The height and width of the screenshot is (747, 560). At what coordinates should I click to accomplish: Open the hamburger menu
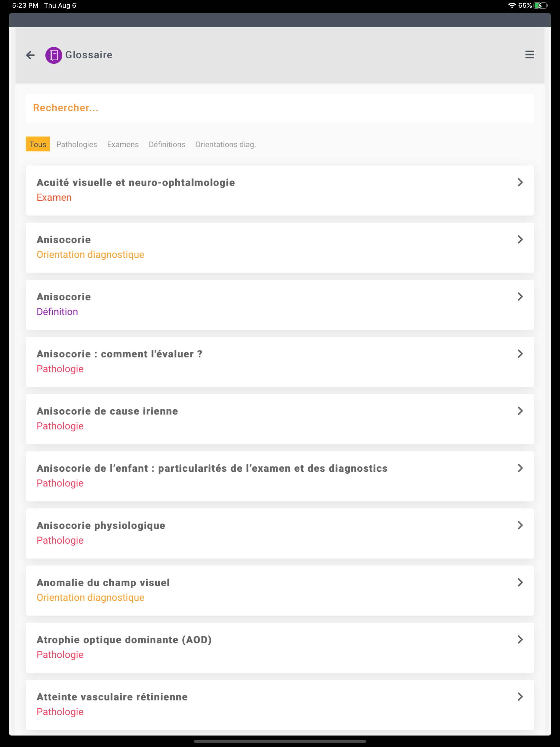point(529,55)
